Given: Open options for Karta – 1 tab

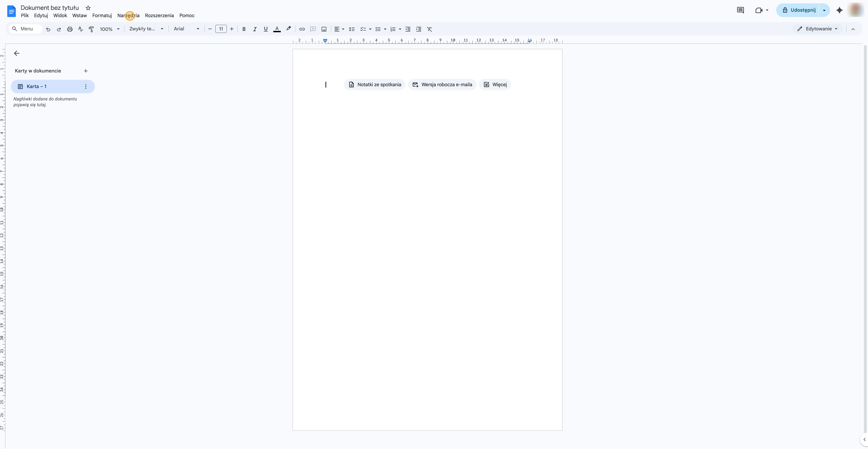Looking at the screenshot, I should coord(86,87).
